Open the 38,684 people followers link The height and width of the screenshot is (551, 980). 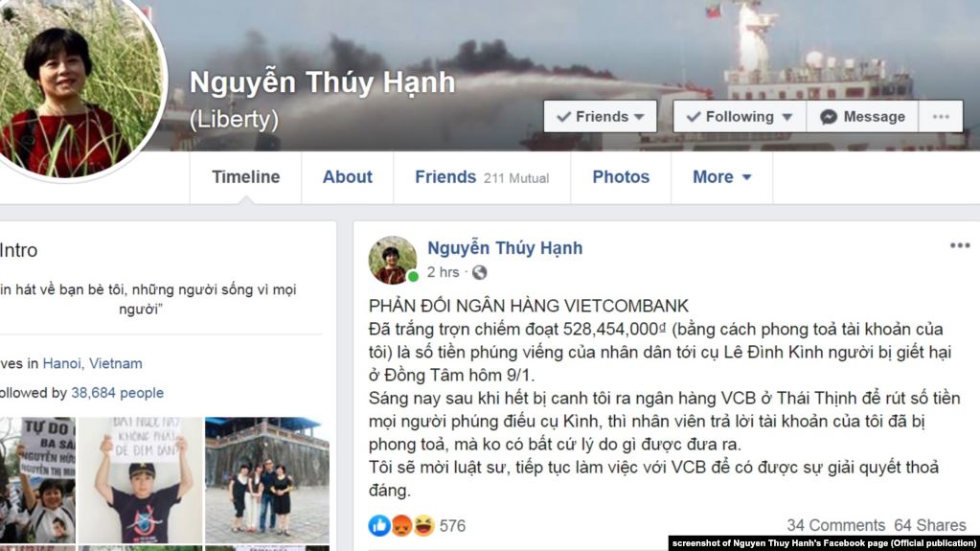point(118,393)
